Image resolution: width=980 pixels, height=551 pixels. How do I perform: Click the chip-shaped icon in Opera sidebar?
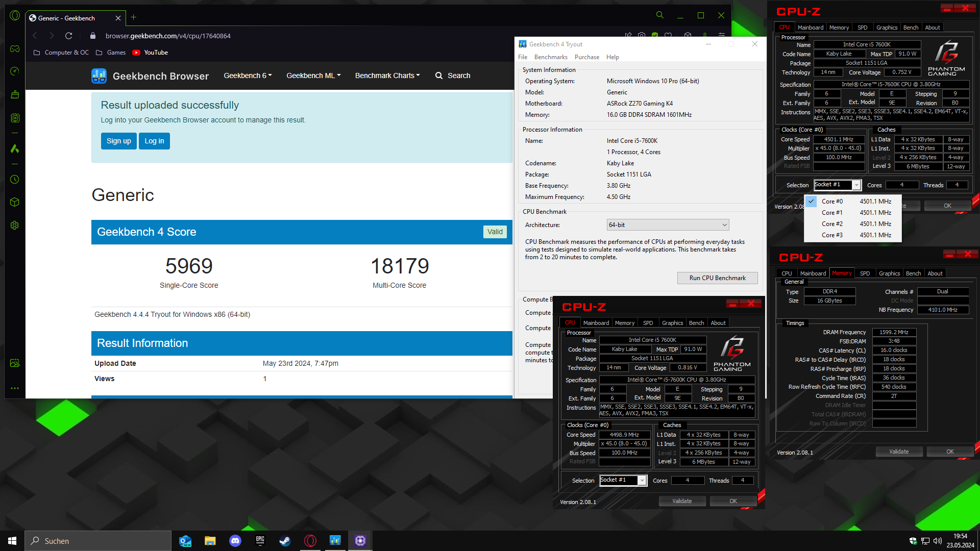(15, 118)
